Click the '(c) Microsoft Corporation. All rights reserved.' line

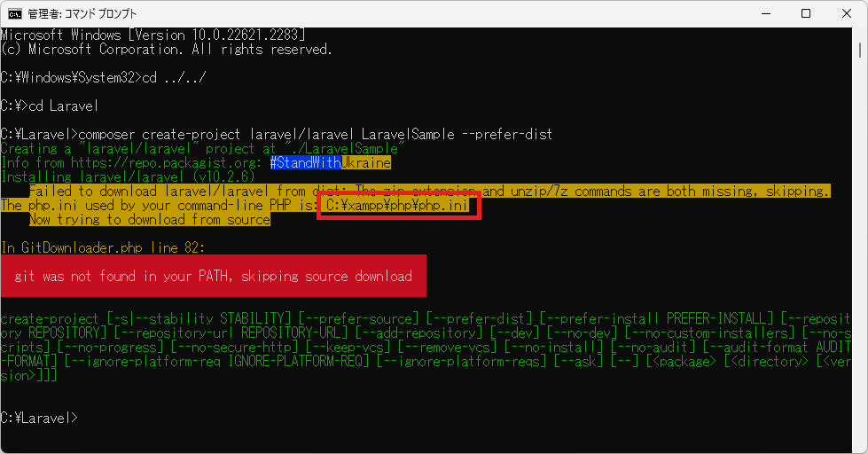(x=167, y=50)
